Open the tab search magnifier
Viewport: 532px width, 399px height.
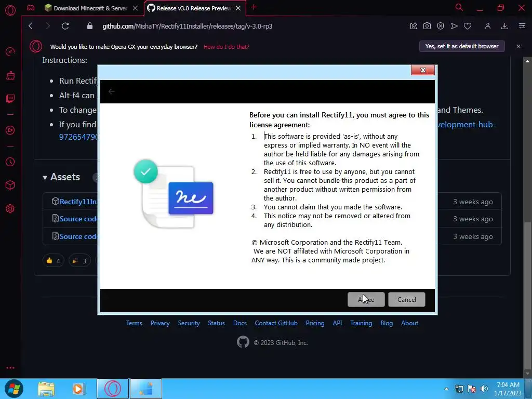459,7
